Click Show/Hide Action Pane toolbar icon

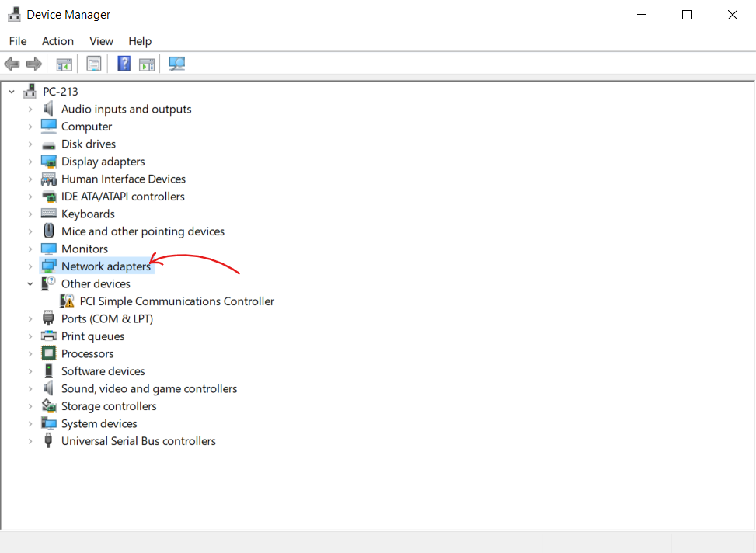(147, 64)
